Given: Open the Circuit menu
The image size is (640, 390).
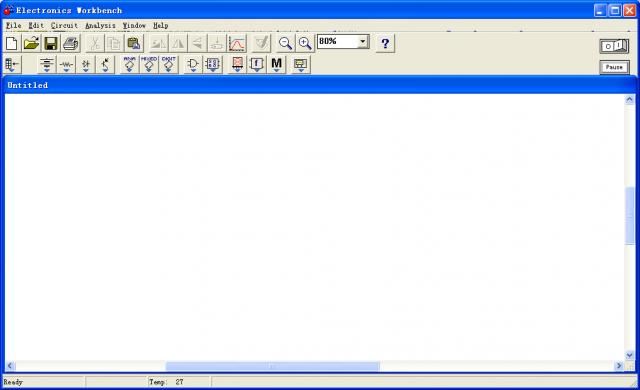Looking at the screenshot, I should (64, 25).
